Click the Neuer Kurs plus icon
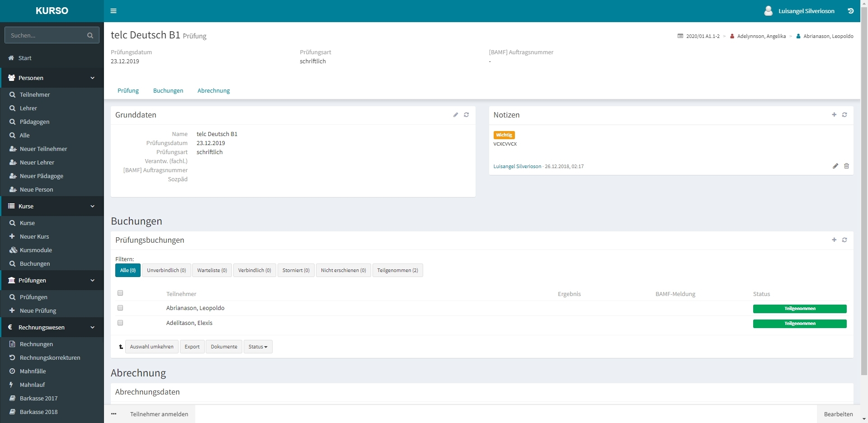The width and height of the screenshot is (868, 423). (12, 236)
